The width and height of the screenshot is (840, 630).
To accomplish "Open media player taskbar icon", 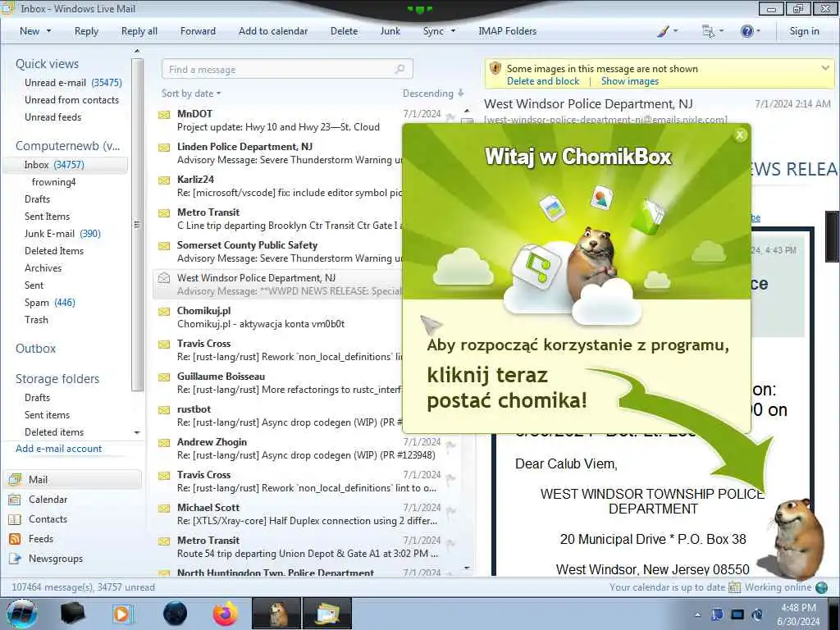I will [123, 614].
